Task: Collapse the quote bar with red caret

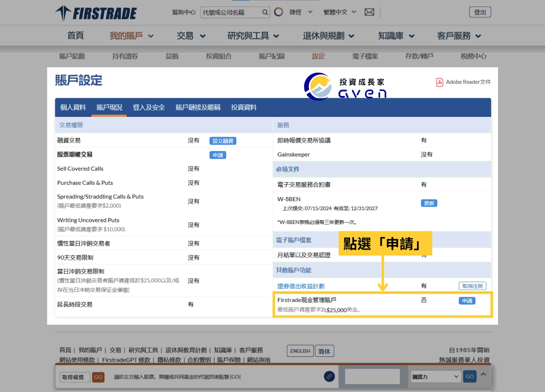Action: 483,374
